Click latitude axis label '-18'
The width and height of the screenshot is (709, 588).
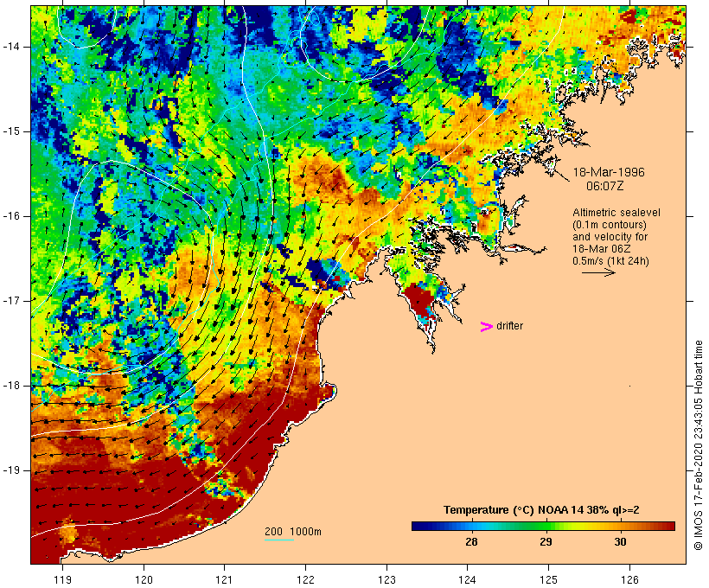tap(10, 386)
